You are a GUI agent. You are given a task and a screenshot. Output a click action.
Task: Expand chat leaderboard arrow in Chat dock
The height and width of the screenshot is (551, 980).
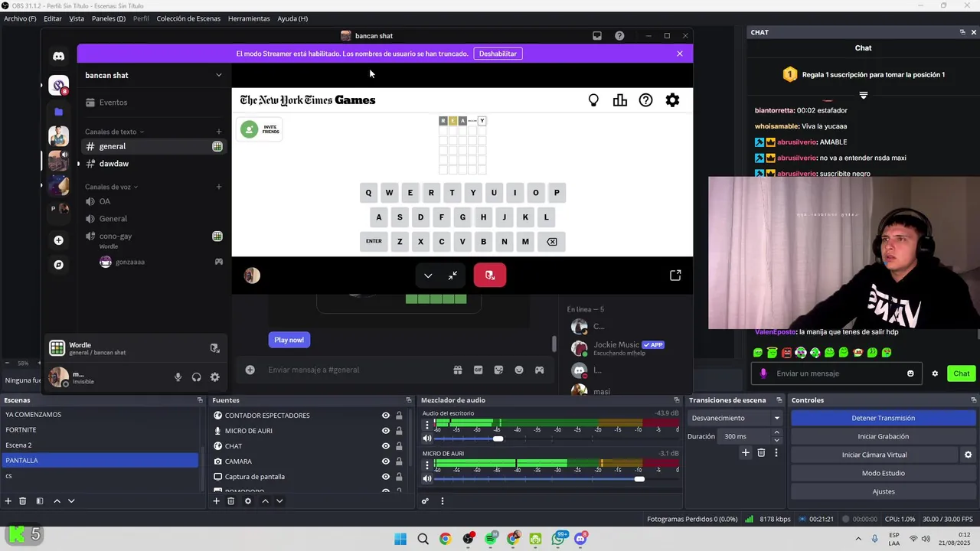[864, 96]
